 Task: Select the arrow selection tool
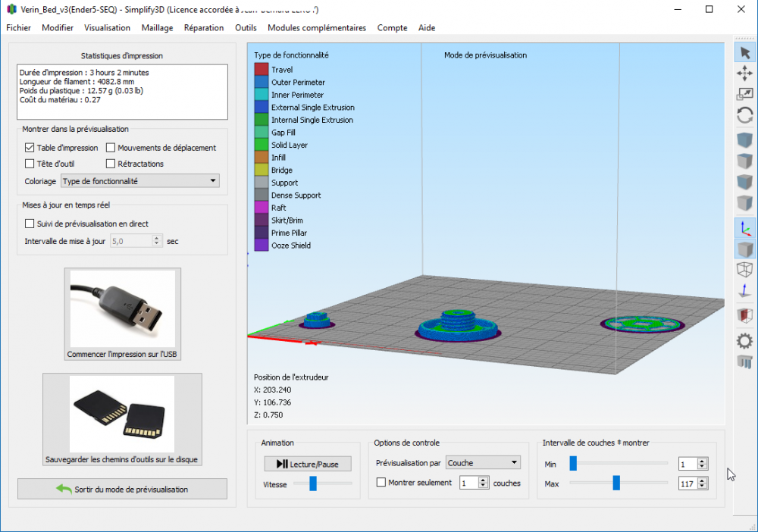pyautogui.click(x=745, y=52)
